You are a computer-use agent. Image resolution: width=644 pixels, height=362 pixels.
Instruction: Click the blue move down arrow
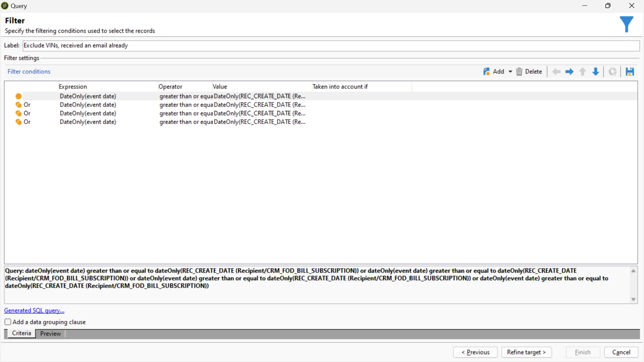pyautogui.click(x=596, y=71)
